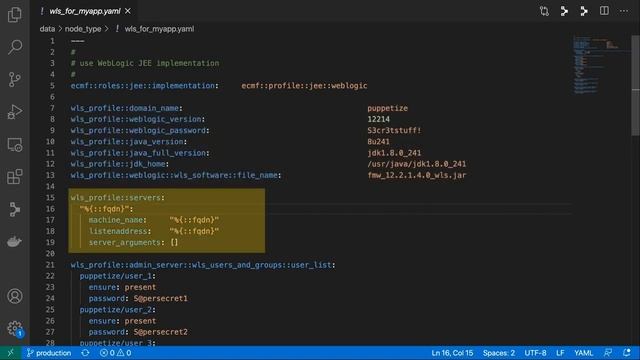Click ecmf::profile::jee::weblogic value
Viewport: 640px width, 360px height.
click(304, 86)
